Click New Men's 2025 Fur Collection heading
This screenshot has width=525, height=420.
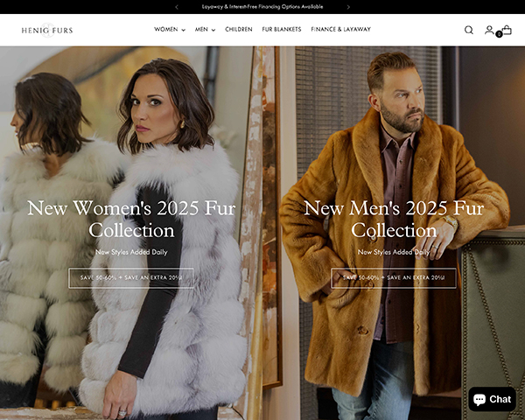coord(394,219)
